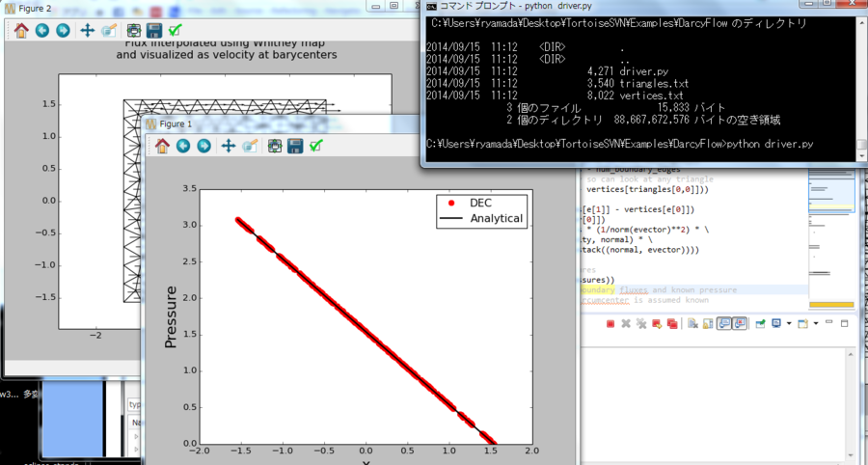The width and height of the screenshot is (868, 465).
Task: Click the Analytical legend entry in Figure 1
Action: [483, 218]
